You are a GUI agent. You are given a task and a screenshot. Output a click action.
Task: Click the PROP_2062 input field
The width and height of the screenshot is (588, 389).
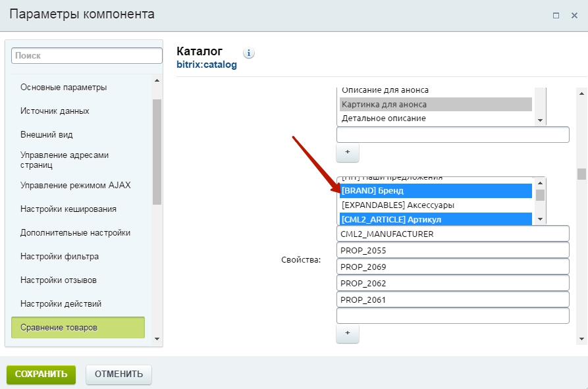453,283
